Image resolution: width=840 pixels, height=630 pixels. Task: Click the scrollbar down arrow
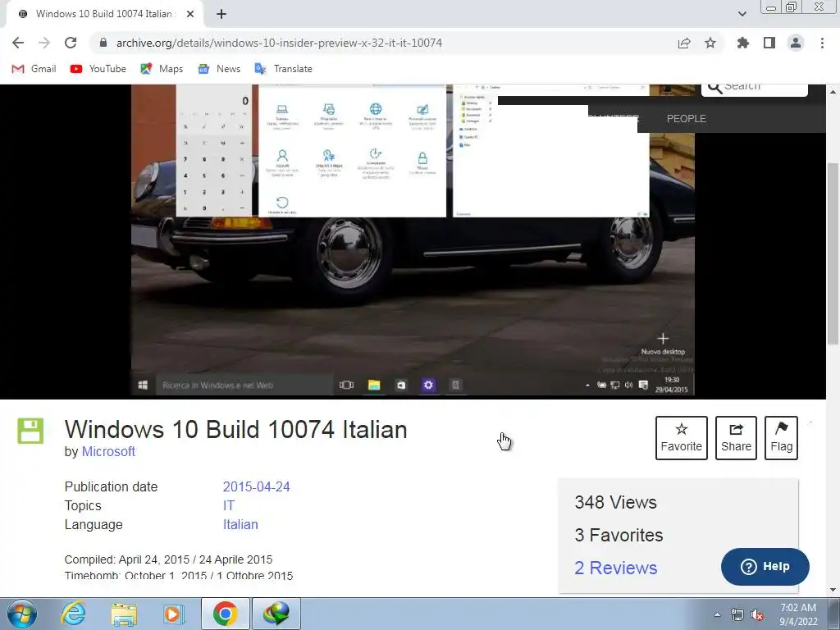click(833, 590)
